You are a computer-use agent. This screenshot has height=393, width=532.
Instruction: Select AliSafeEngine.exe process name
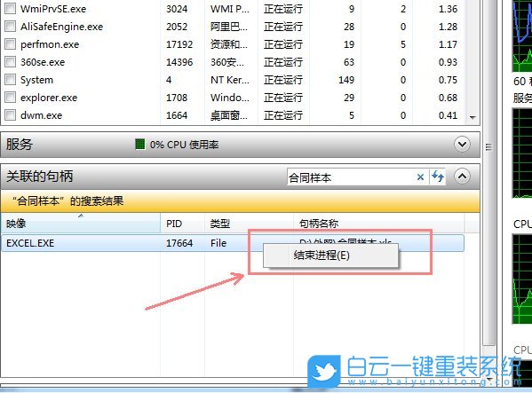pos(62,27)
